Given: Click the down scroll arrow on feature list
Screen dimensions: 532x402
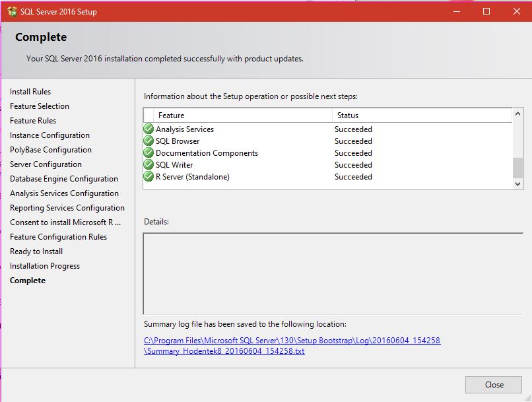Looking at the screenshot, I should click(x=517, y=184).
